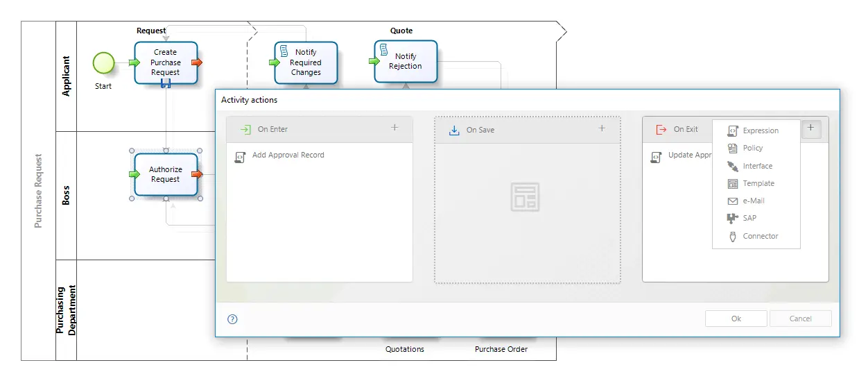Click red exit arrow on Create Purchase Request

pos(197,62)
